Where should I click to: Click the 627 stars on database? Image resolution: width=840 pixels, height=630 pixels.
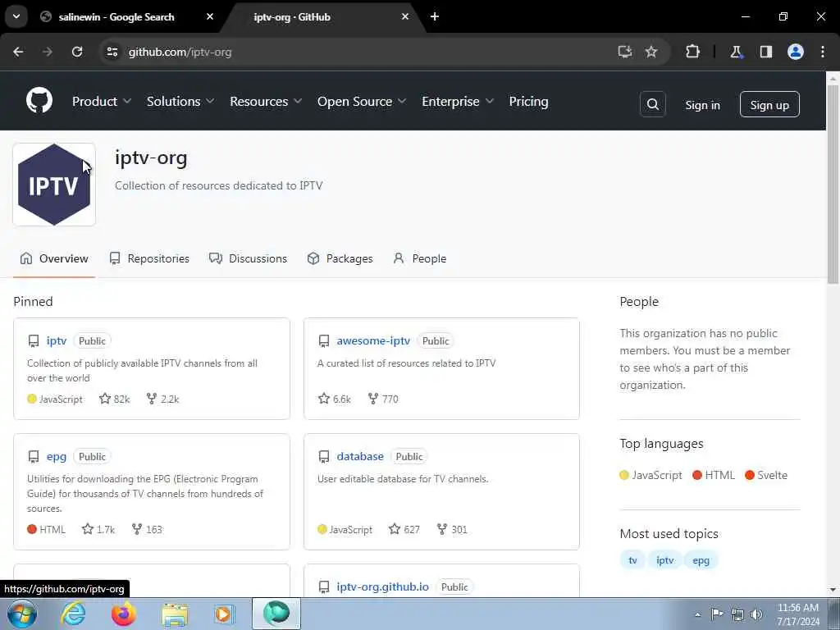[404, 529]
